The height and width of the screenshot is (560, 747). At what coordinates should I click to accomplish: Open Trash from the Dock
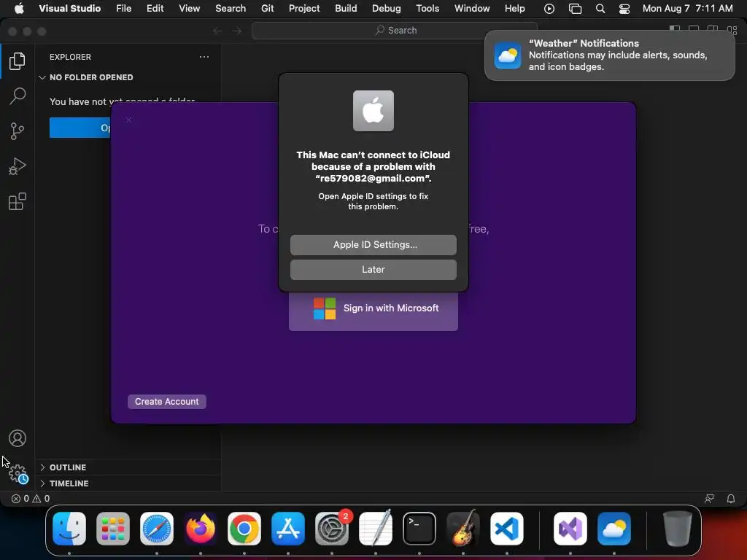678,529
